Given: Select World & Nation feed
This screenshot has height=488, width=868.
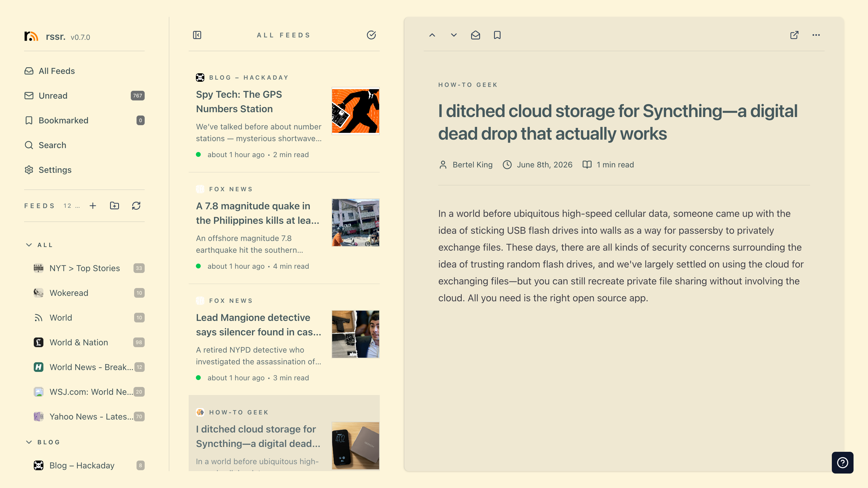Looking at the screenshot, I should [89, 342].
